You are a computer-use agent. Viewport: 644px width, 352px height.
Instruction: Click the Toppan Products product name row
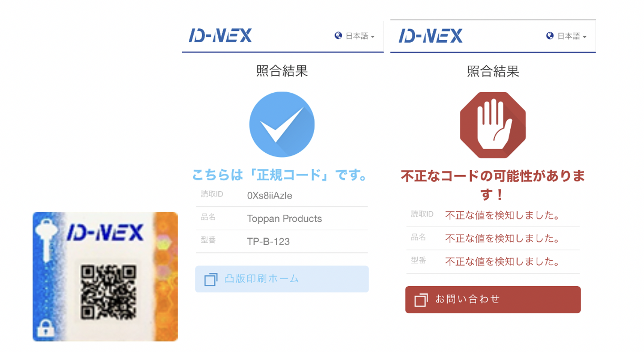click(282, 219)
